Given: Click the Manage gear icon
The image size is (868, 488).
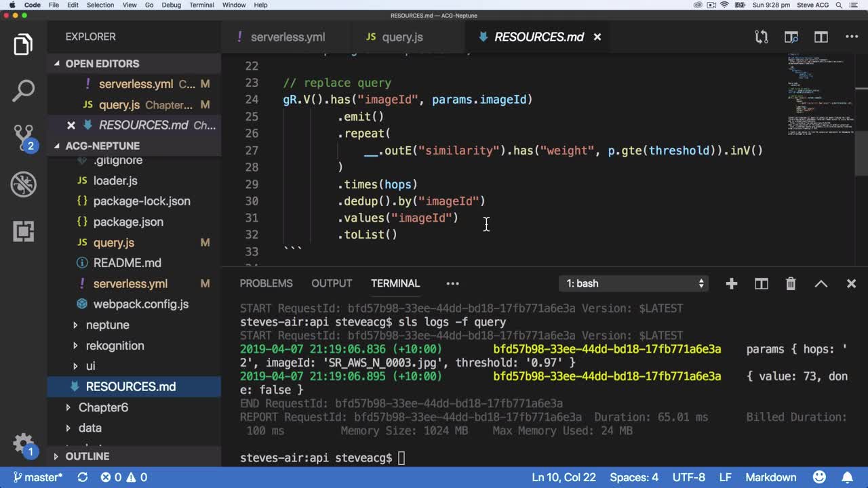Looking at the screenshot, I should point(23,444).
